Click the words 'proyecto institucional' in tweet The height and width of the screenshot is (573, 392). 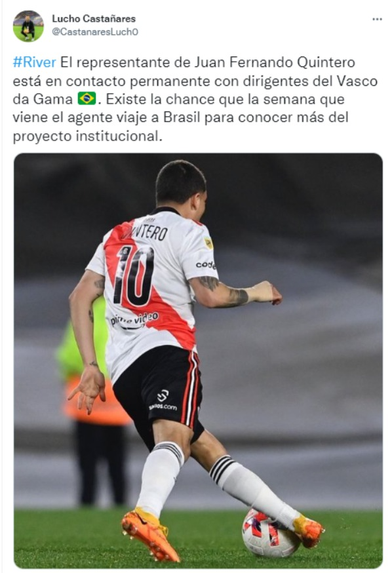point(87,136)
